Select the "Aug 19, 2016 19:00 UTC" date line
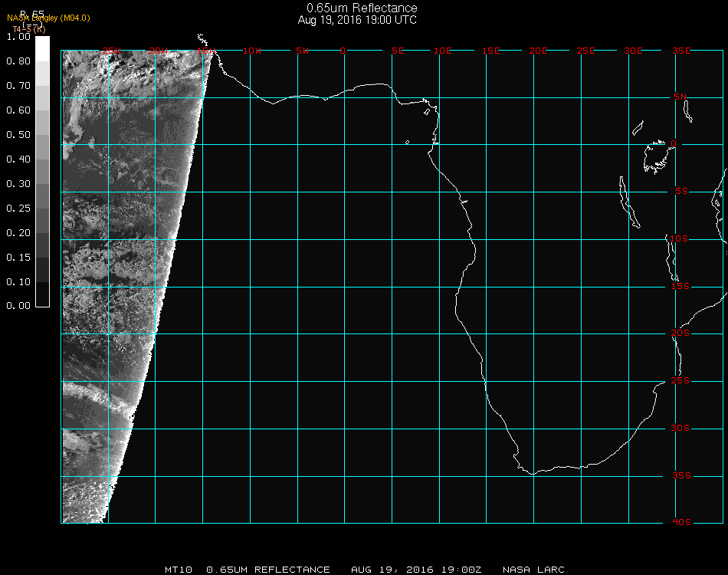 coord(357,20)
